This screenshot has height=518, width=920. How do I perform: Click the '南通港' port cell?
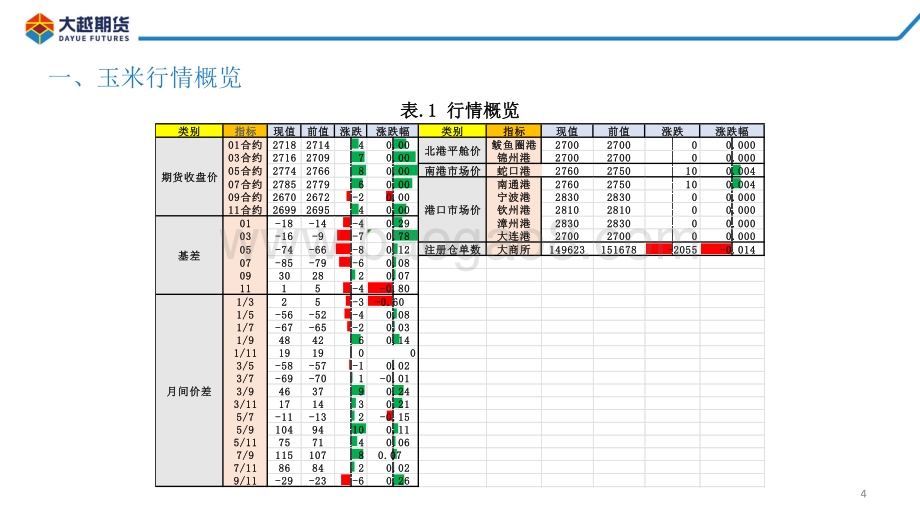[x=514, y=184]
